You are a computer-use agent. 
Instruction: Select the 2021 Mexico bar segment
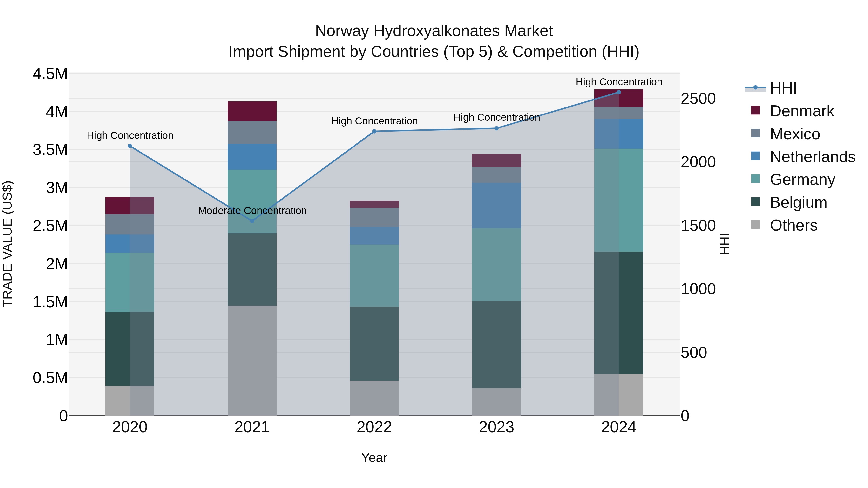tap(252, 133)
